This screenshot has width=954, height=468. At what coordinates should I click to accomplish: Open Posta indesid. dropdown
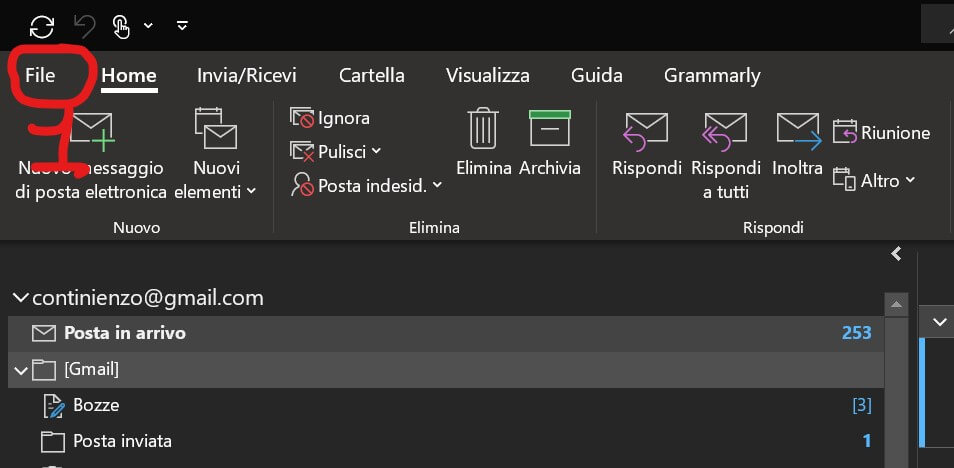pos(437,185)
